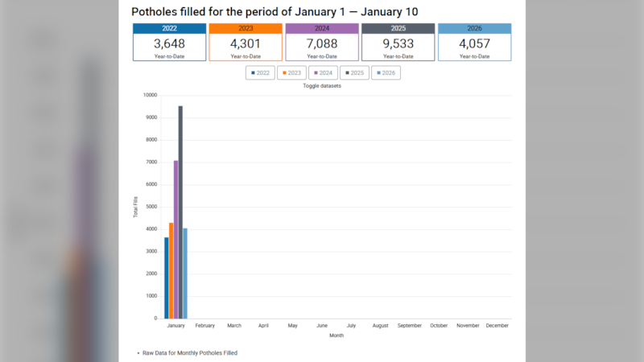Click the 2023 year-to-date card showing 4,301
644x362 pixels.
click(246, 43)
